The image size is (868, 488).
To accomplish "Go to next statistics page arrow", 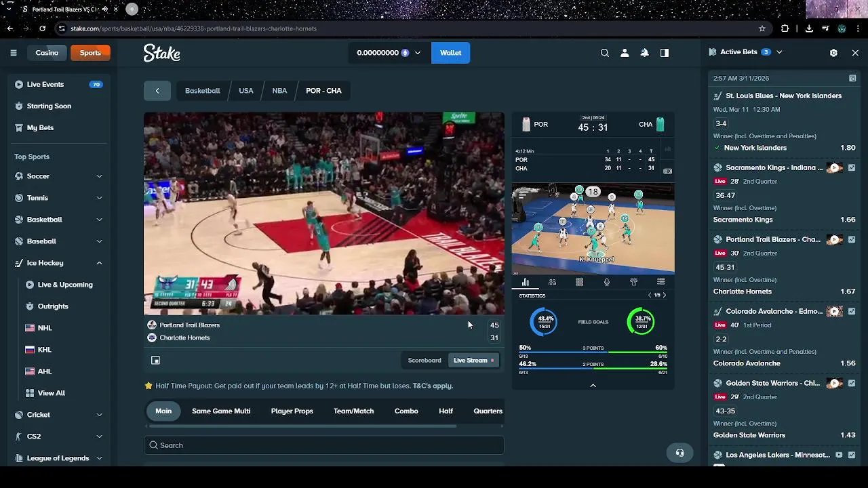I will 665,296.
